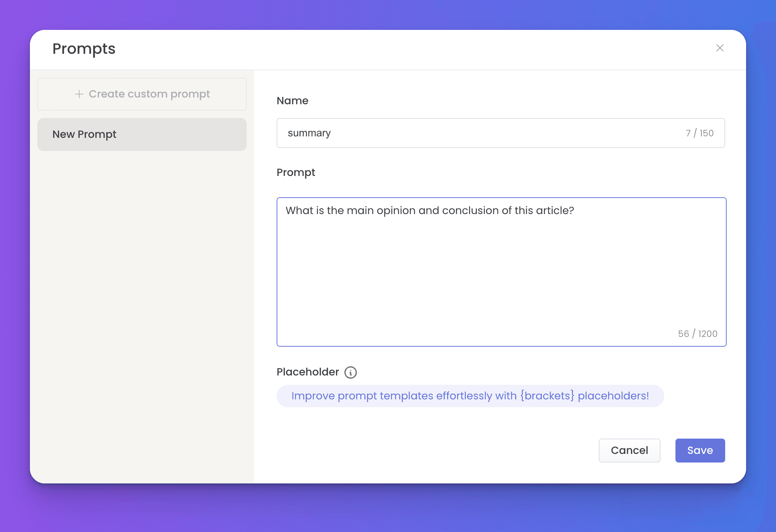Click the Prompts dialog title
776x532 pixels.
pos(84,49)
